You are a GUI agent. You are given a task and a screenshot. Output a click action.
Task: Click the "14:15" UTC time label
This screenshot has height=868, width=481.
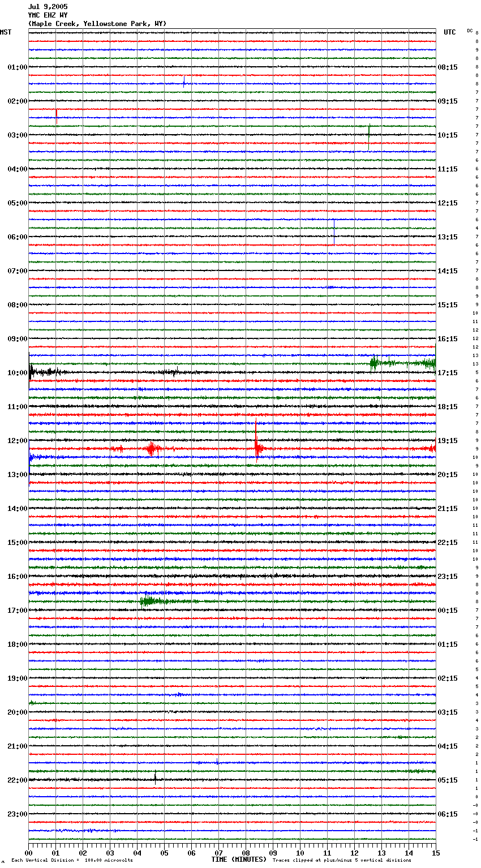point(448,271)
